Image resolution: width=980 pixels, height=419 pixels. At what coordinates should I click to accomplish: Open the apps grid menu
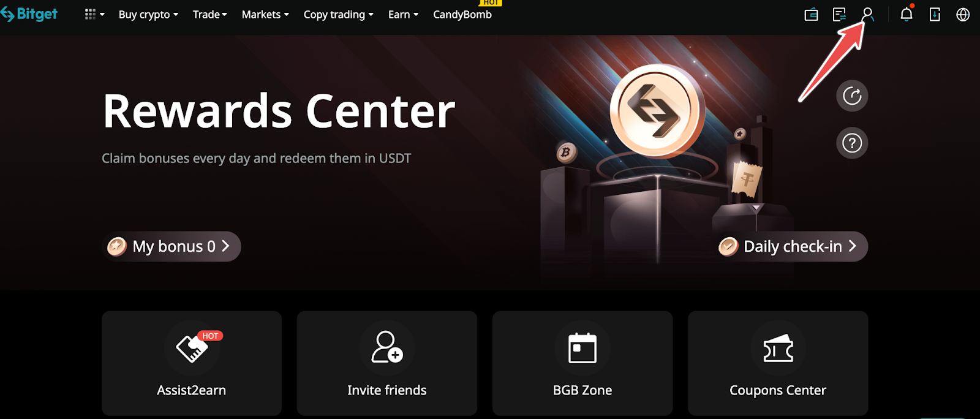[94, 14]
